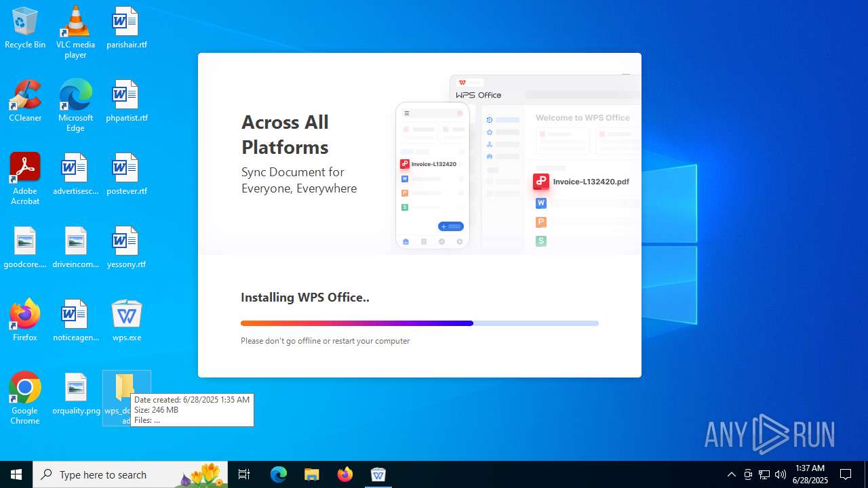
Task: Launch Firefox from the taskbar
Action: [x=344, y=474]
